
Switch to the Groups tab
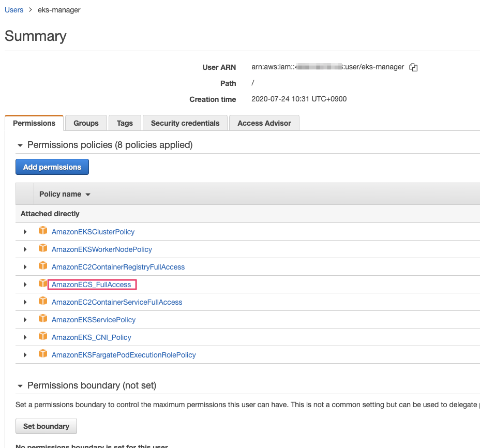pos(86,123)
